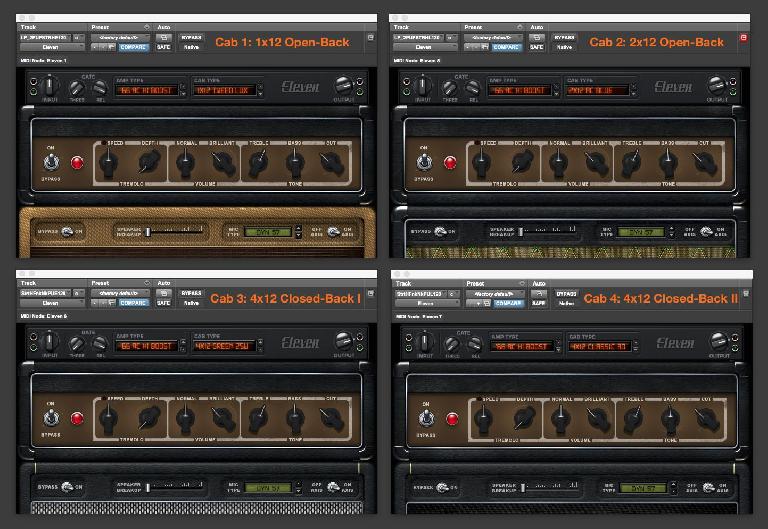Click the Preset menu circle icon in Cab 2
Image resolution: width=768 pixels, height=529 pixels.
click(520, 27)
